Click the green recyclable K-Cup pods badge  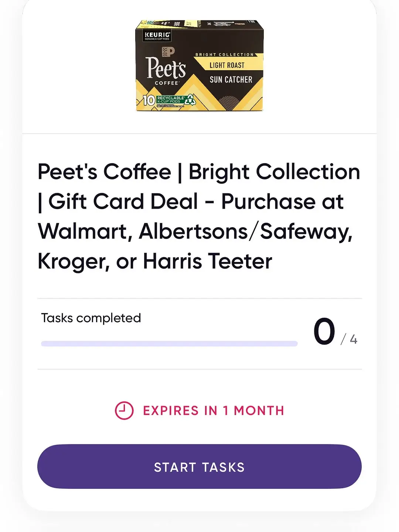click(x=171, y=99)
